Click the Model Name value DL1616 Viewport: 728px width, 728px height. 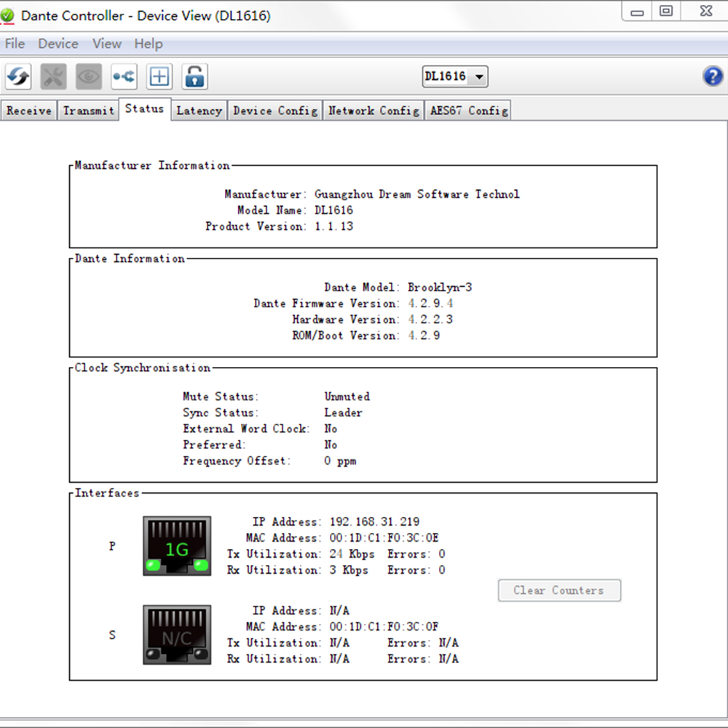coord(333,210)
